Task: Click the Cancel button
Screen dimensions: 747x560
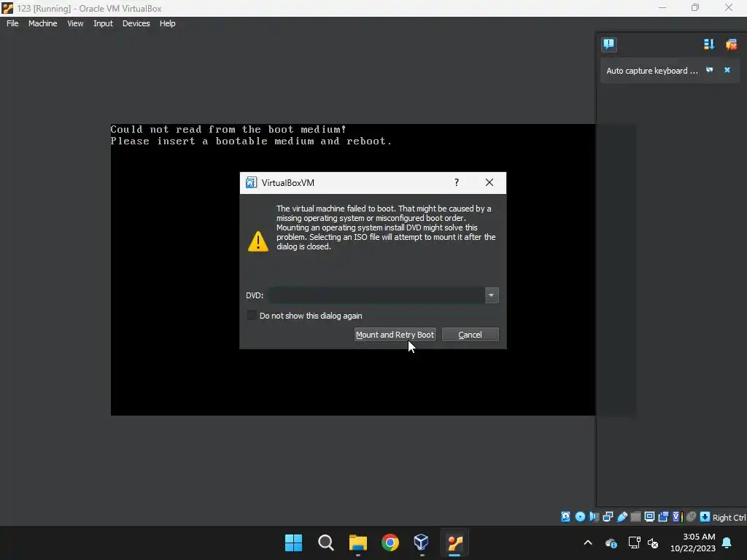Action: click(471, 335)
